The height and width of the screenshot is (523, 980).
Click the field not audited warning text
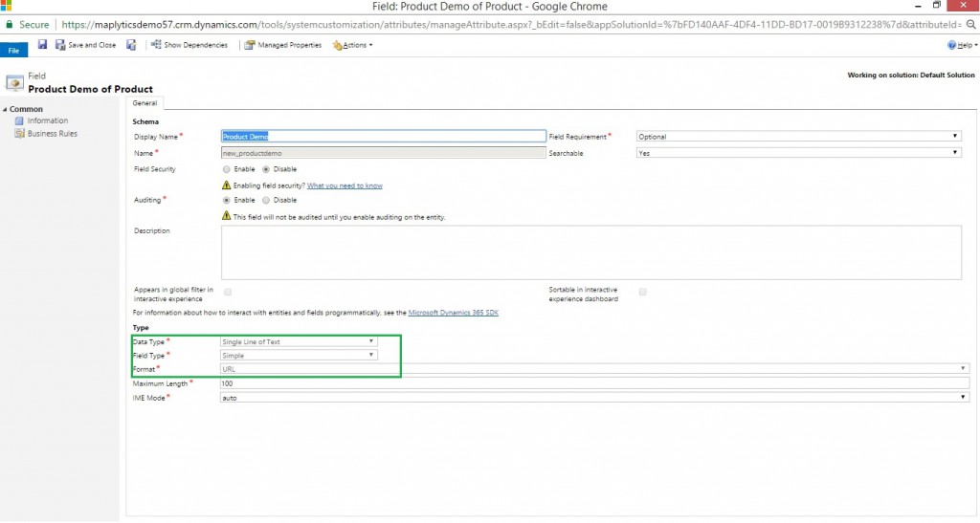(x=340, y=217)
